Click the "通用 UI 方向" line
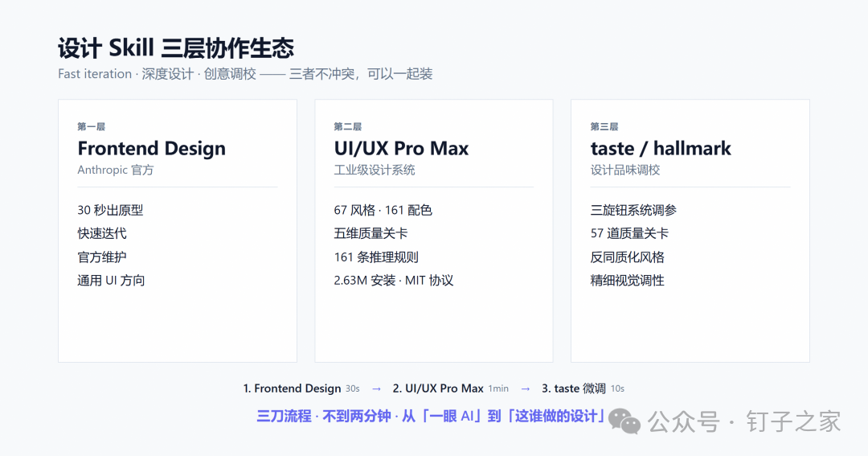The width and height of the screenshot is (868, 456). point(111,281)
